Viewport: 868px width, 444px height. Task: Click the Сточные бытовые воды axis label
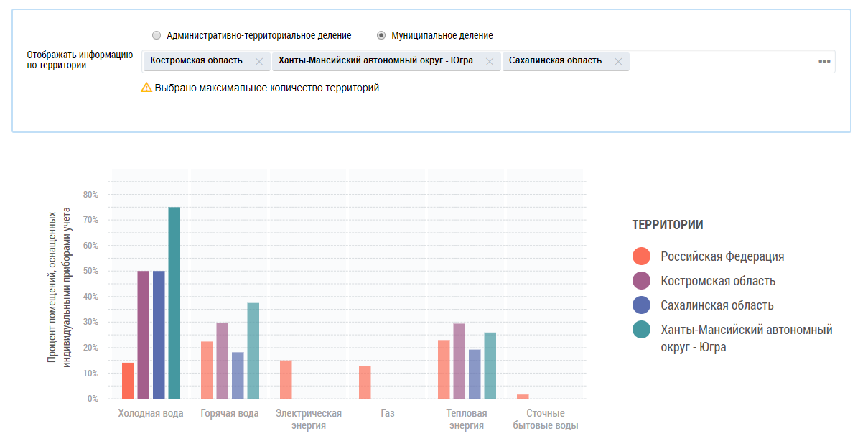tap(546, 420)
